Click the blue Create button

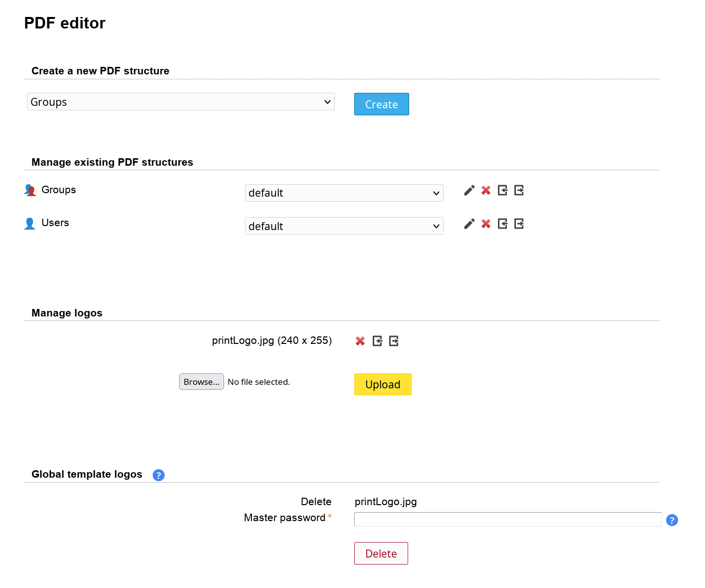coord(381,104)
